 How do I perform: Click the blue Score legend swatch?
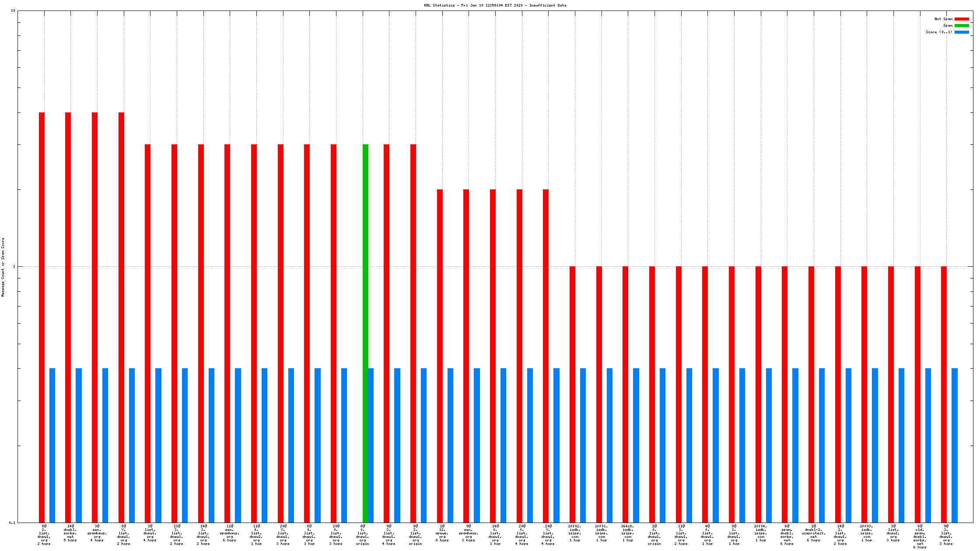coord(962,32)
